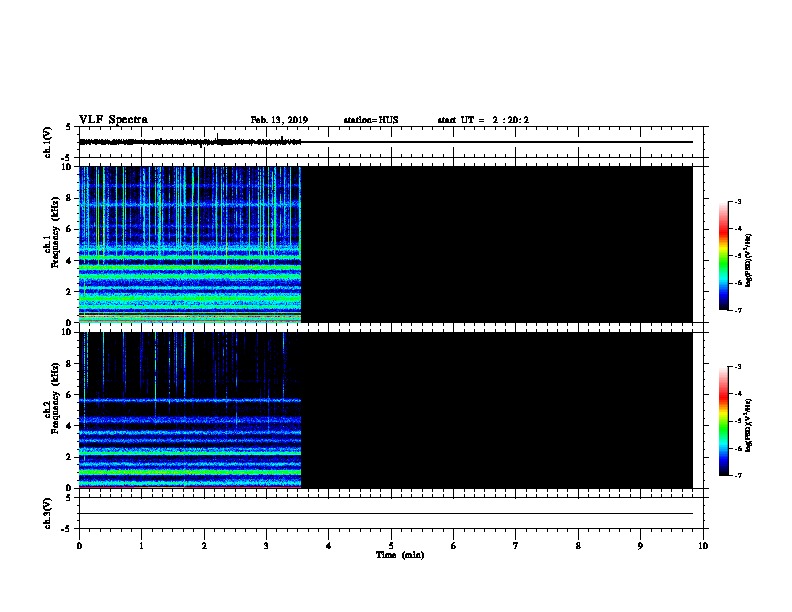Click the "Time (min)" axis label
Image resolution: width=792 pixels, height=612 pixels.
400,555
